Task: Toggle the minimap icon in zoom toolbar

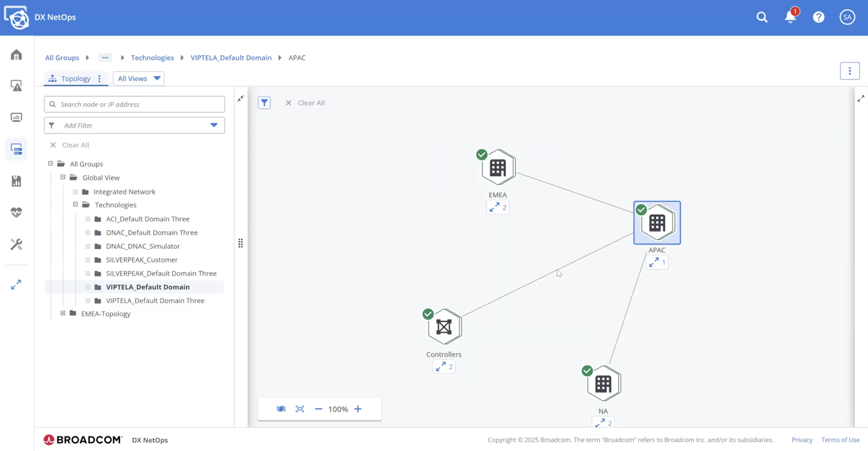Action: tap(281, 409)
